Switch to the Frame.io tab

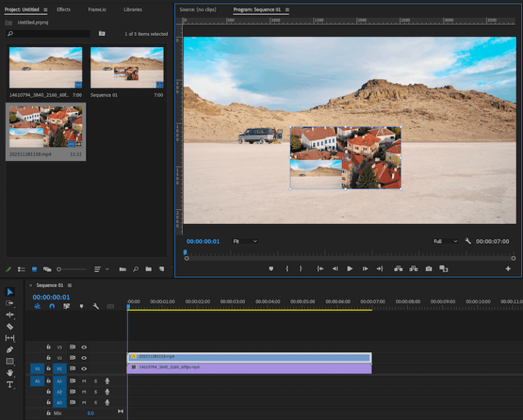[97, 10]
